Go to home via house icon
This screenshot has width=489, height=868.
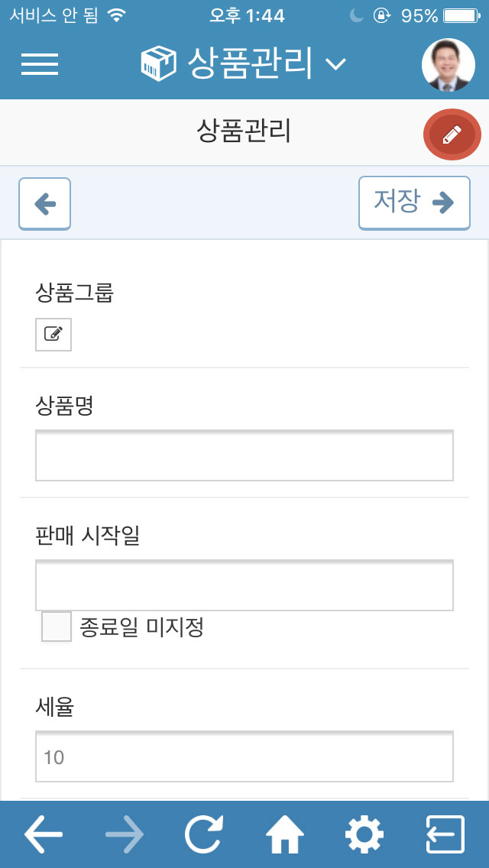click(x=285, y=834)
